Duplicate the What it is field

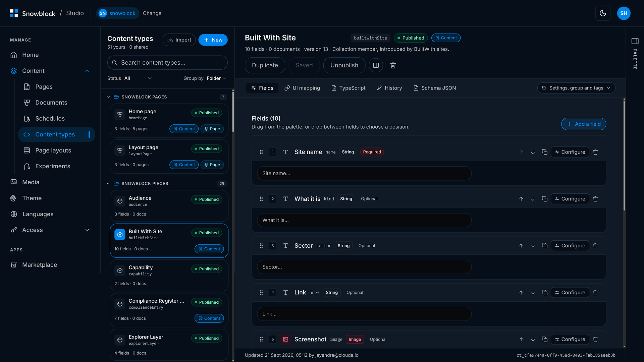click(544, 199)
